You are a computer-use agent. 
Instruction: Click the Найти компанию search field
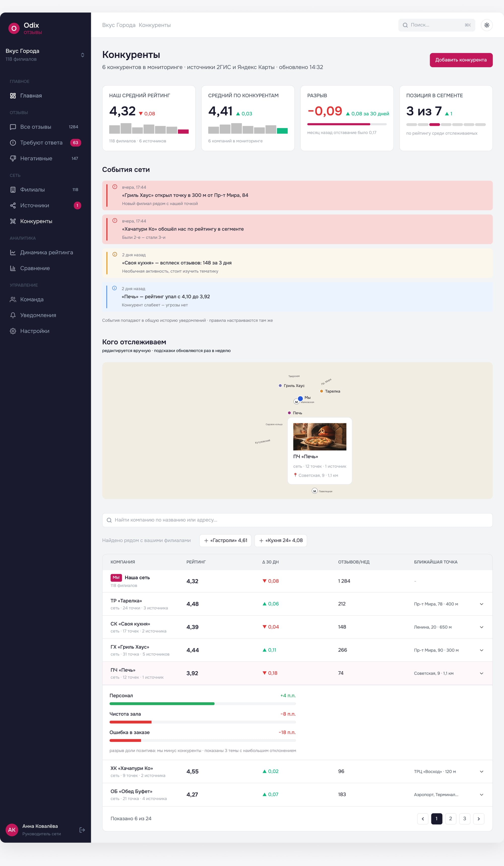tap(297, 520)
